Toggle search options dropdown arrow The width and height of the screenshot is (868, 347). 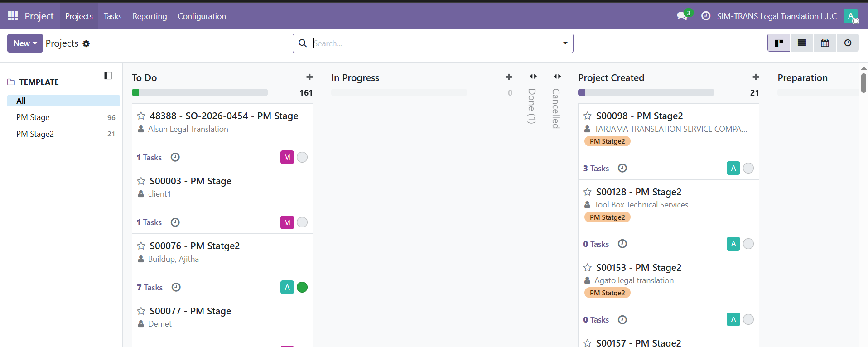point(565,43)
